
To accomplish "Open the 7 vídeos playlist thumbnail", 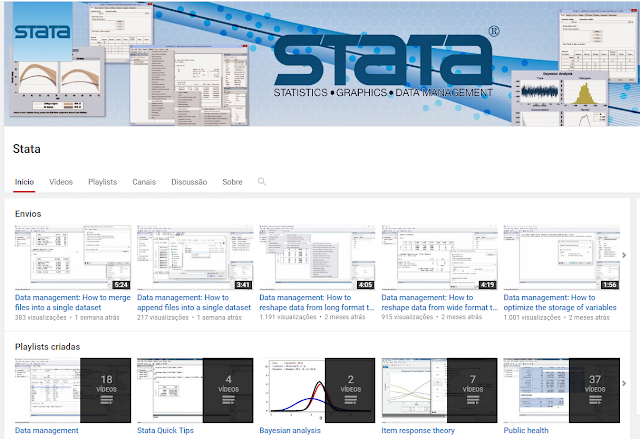I will 440,390.
